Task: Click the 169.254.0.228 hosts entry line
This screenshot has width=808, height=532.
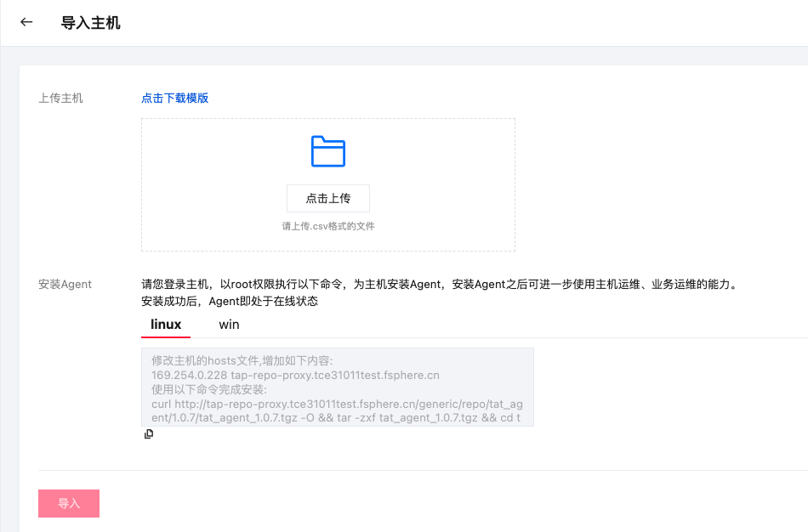Action: [295, 375]
